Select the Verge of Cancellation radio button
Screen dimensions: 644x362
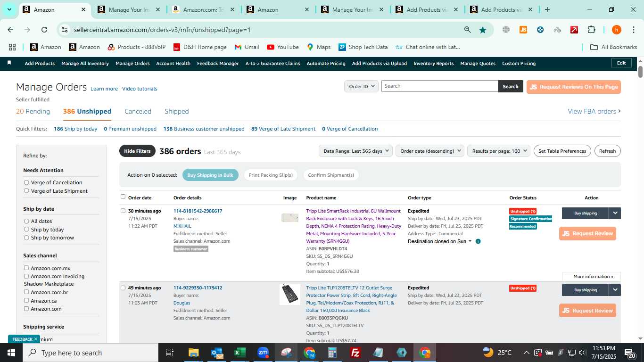coord(26,182)
